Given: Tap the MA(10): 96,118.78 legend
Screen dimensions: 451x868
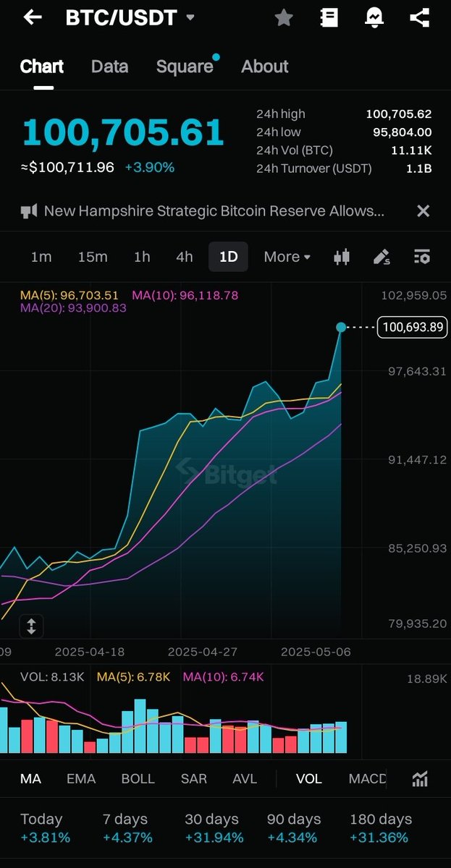Looking at the screenshot, I should click(x=185, y=295).
